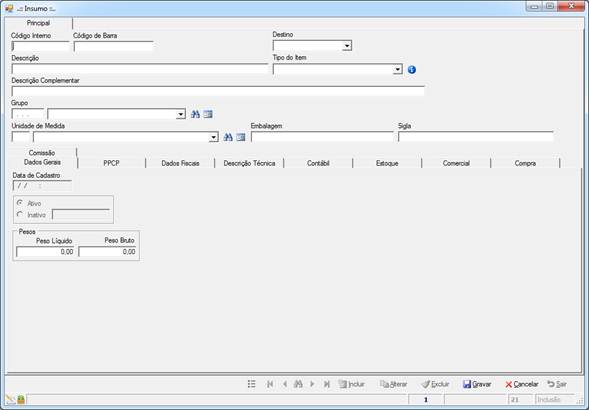Search groups with Grupo binoculars icon
This screenshot has height=410, width=589.
195,114
